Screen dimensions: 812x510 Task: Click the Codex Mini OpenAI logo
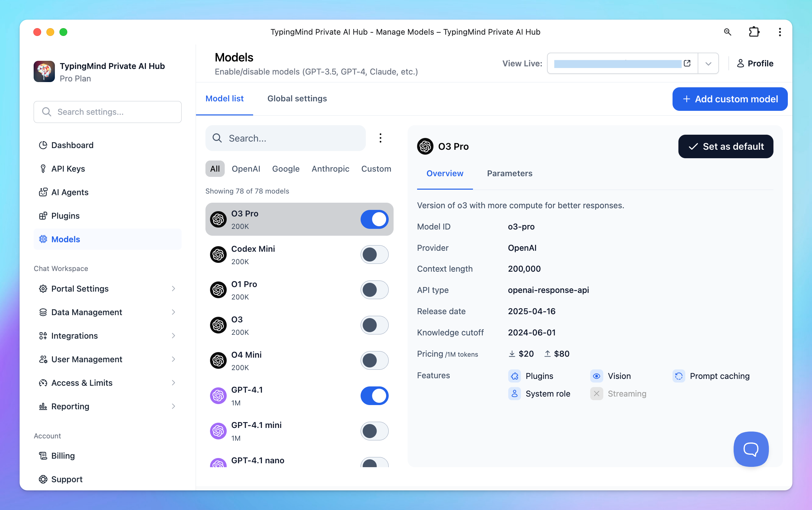(218, 255)
